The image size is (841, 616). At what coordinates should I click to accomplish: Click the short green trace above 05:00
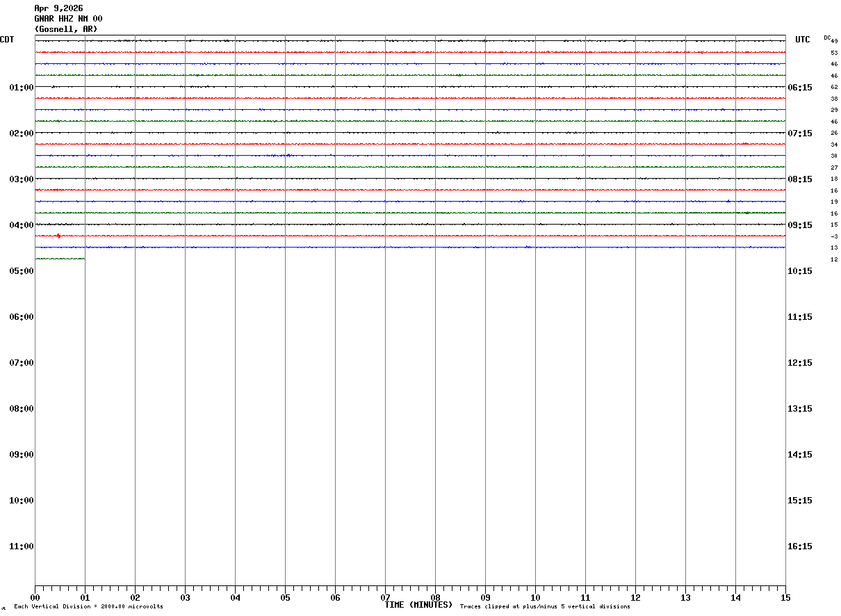(60, 259)
